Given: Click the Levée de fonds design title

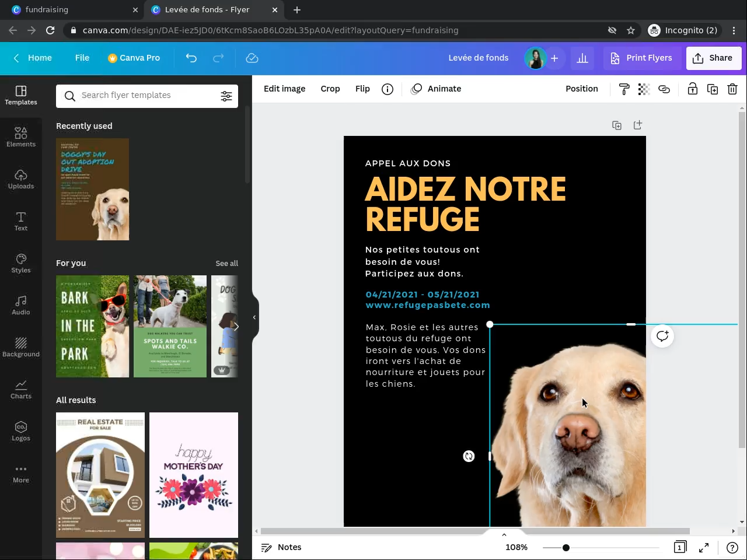Looking at the screenshot, I should click(479, 58).
